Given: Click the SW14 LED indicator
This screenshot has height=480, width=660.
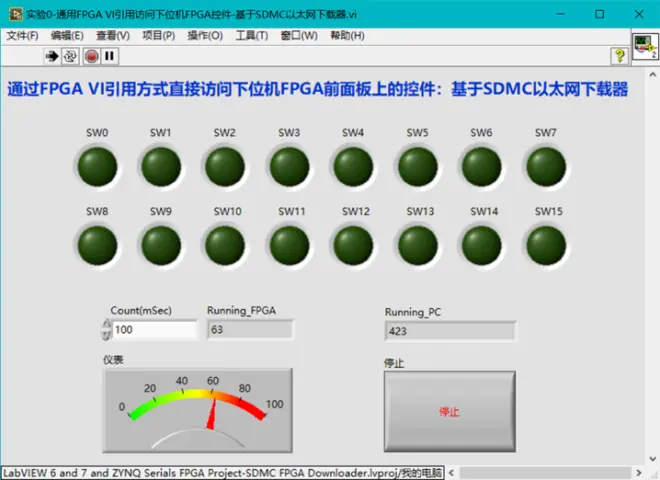Looking at the screenshot, I should coord(482,245).
